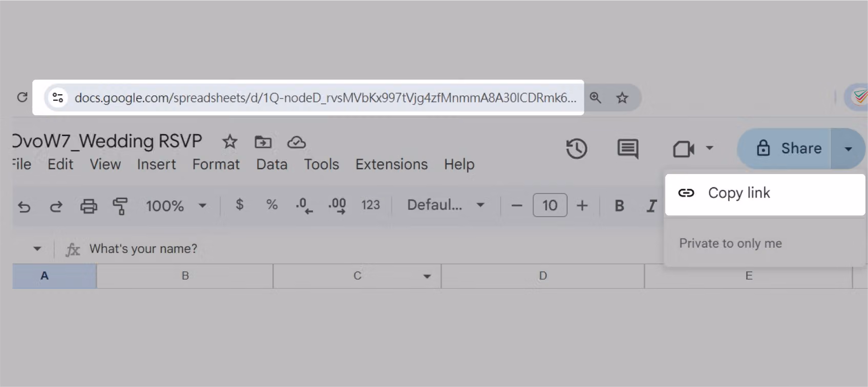Open the Extensions menu
The height and width of the screenshot is (387, 868).
392,164
